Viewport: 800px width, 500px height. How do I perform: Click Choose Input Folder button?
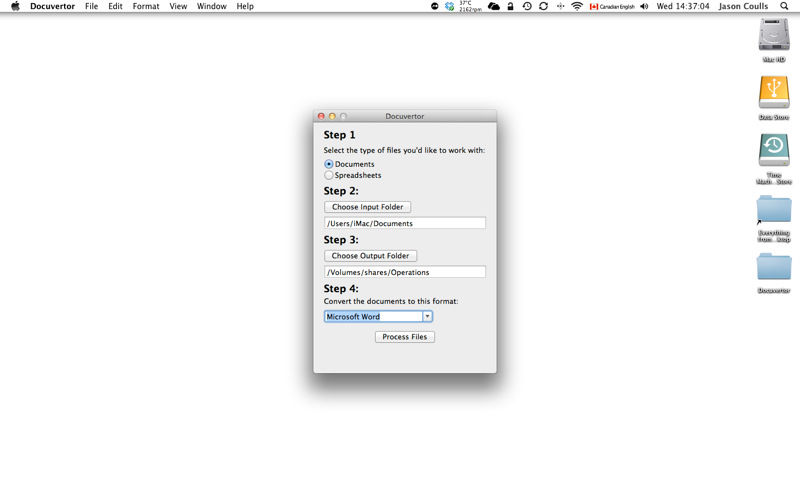(367, 207)
